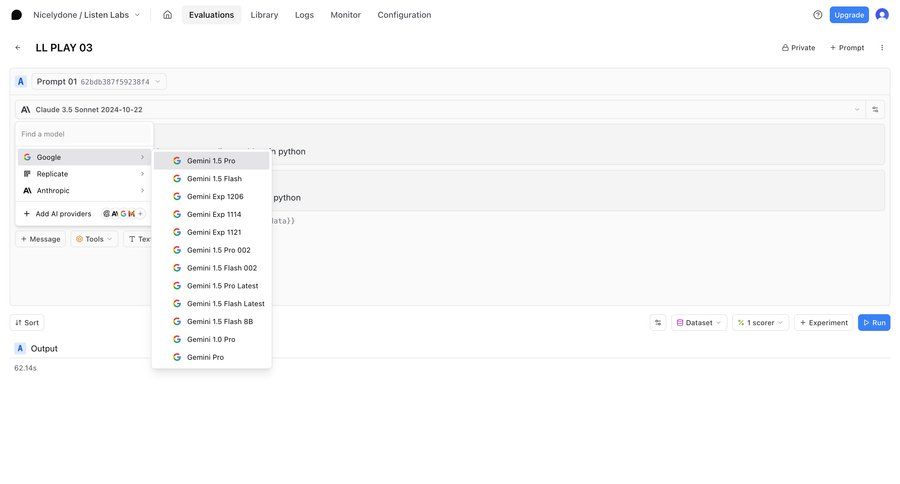Viewport: 900px width, 484px height.
Task: Open model parameter settings icon beside Claude selector
Action: 875,109
